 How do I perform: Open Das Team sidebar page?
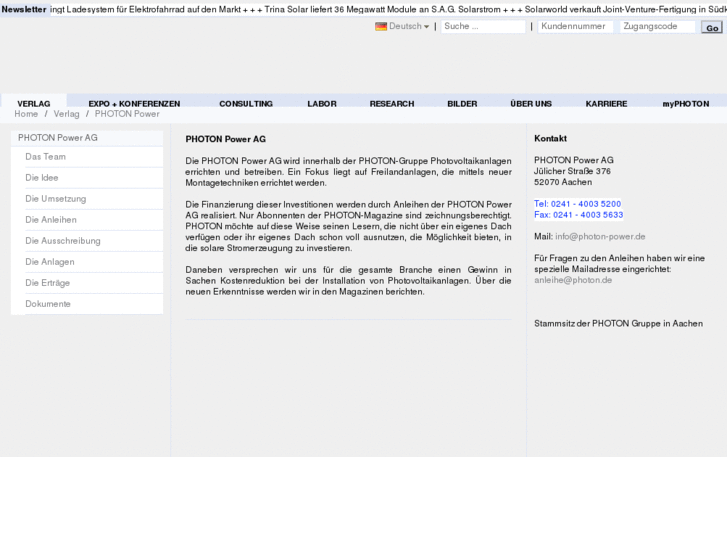tap(94, 157)
